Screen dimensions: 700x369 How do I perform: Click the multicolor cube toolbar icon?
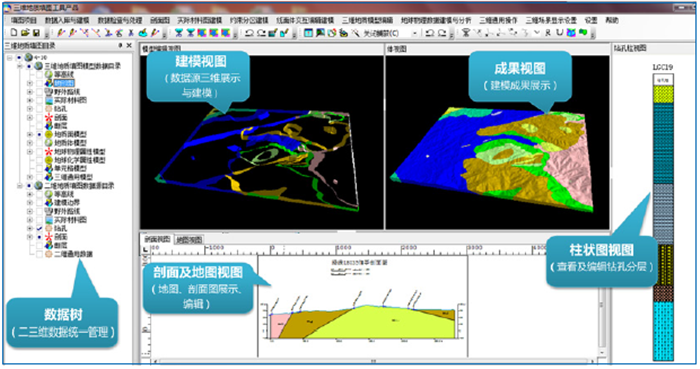coord(571,33)
